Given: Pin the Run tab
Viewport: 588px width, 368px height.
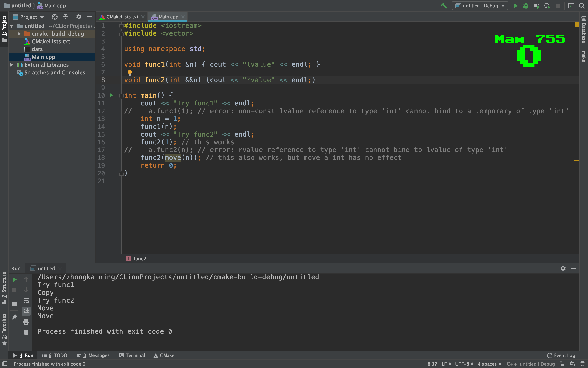Looking at the screenshot, I should 14,317.
